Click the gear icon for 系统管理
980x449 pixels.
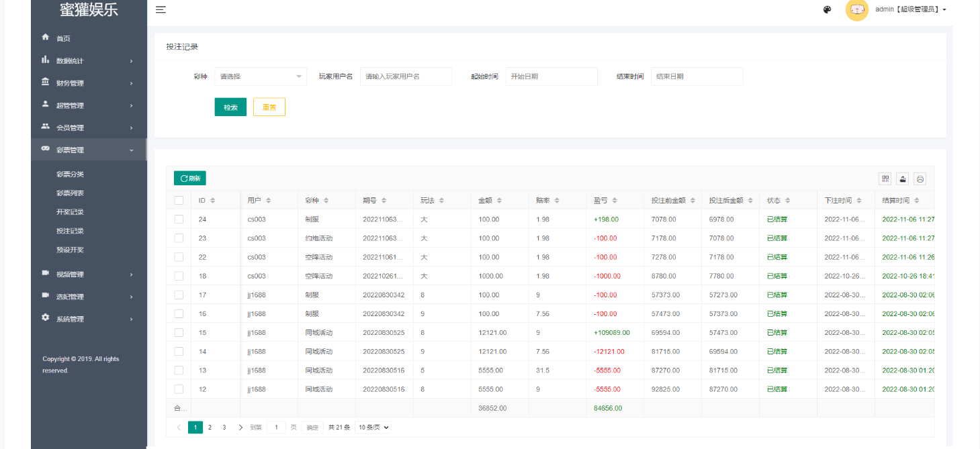46,318
